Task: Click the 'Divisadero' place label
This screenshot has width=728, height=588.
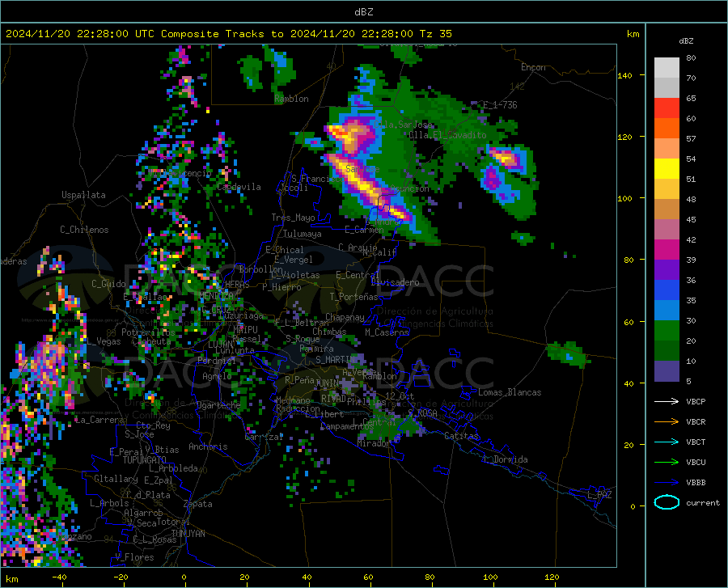Action: pos(395,282)
